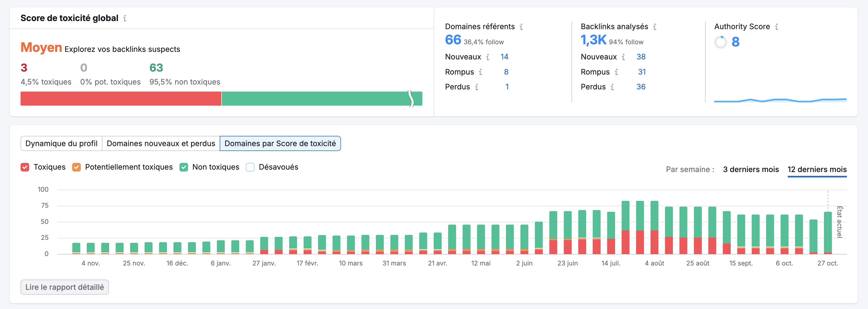Click the Authority Score trend sparkline

click(780, 100)
